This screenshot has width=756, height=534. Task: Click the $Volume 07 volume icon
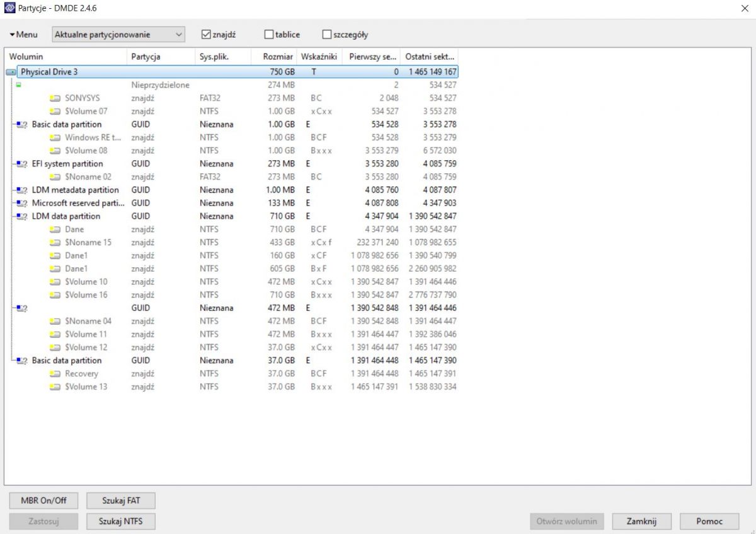tap(55, 112)
